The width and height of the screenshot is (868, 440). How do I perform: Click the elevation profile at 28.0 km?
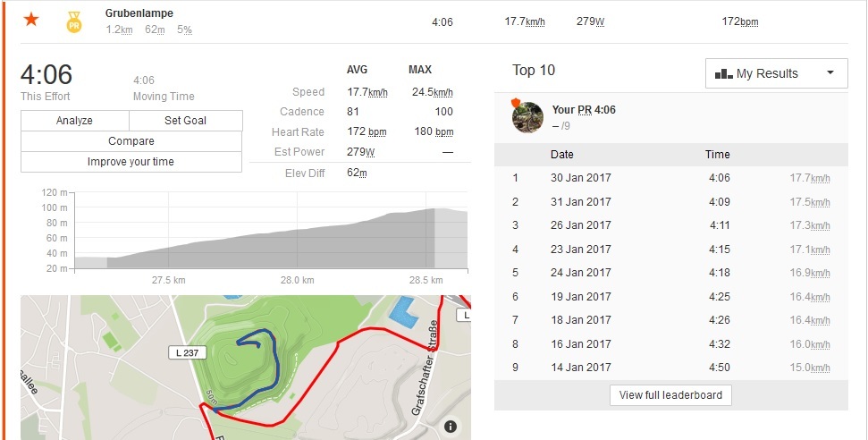pyautogui.click(x=297, y=243)
